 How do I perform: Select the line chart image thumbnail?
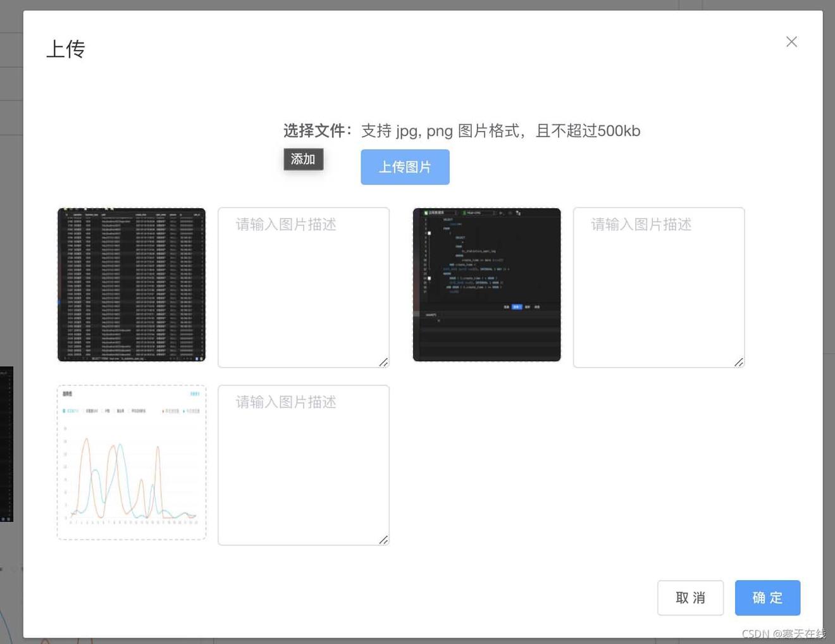[132, 462]
